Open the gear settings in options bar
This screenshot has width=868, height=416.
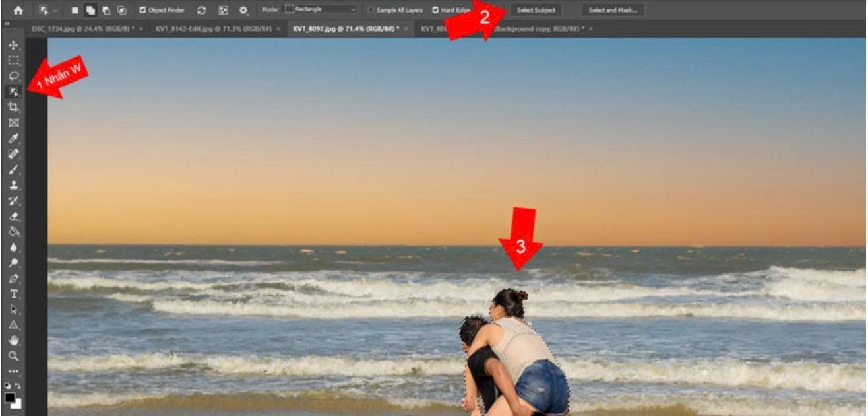click(x=243, y=10)
